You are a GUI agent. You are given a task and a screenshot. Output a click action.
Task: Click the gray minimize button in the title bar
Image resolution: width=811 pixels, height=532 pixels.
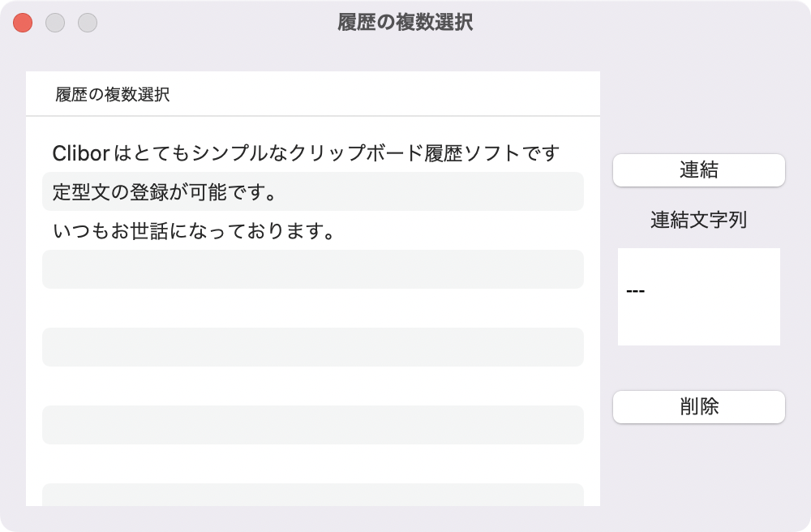[55, 23]
